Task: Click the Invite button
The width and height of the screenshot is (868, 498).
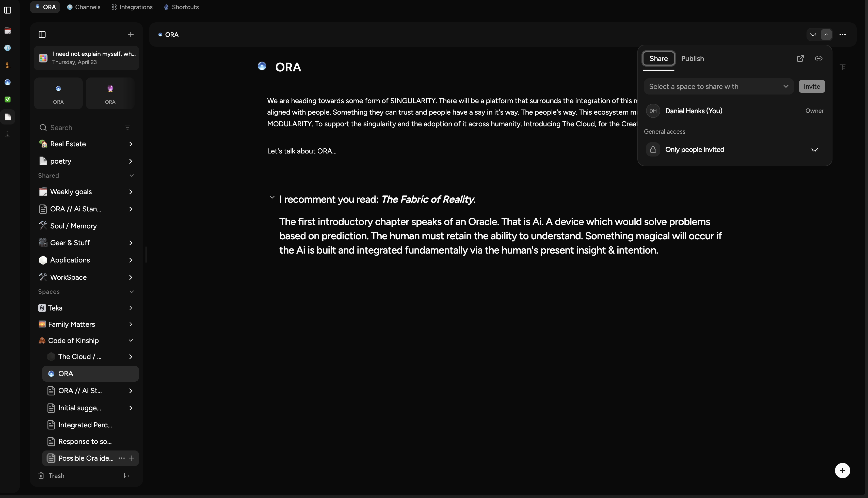Action: tap(812, 87)
